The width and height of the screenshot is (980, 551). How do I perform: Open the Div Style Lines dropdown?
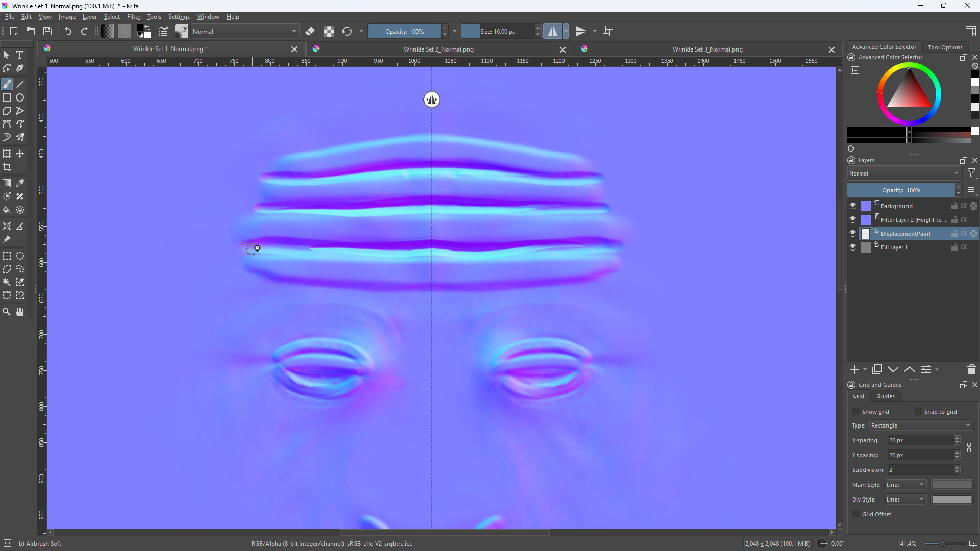pyautogui.click(x=905, y=499)
